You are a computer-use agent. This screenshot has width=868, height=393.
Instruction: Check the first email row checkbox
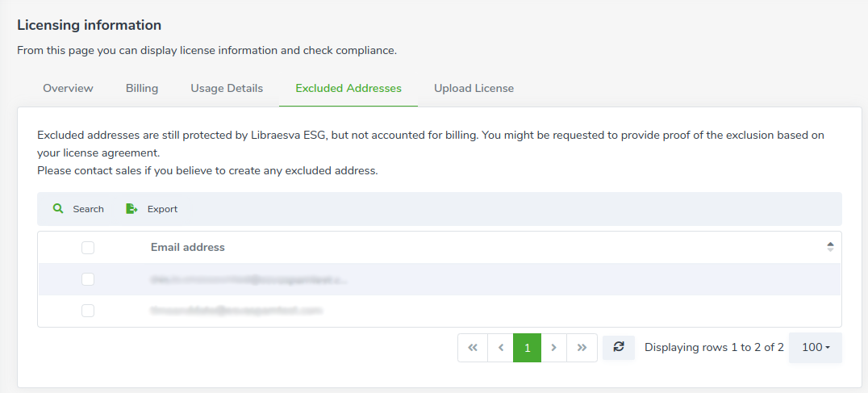[88, 279]
